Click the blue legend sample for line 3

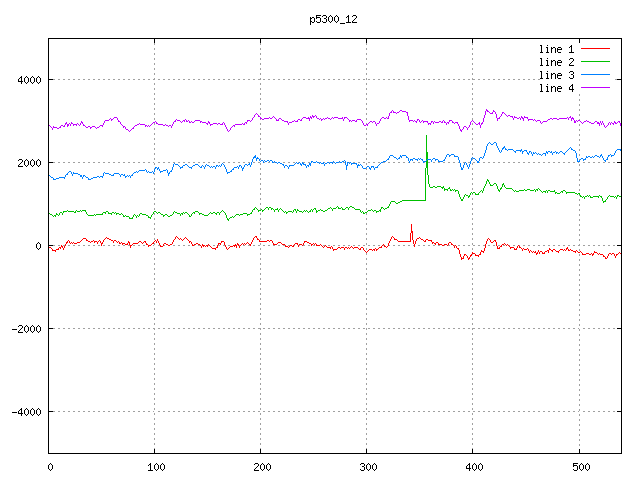595,75
